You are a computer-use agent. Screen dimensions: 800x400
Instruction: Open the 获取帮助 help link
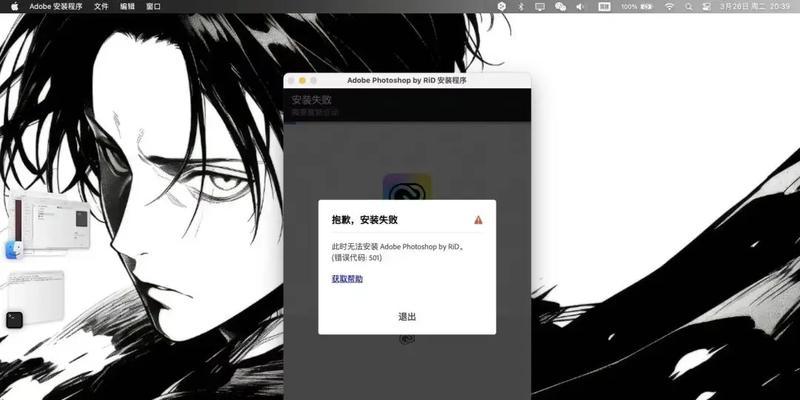347,279
